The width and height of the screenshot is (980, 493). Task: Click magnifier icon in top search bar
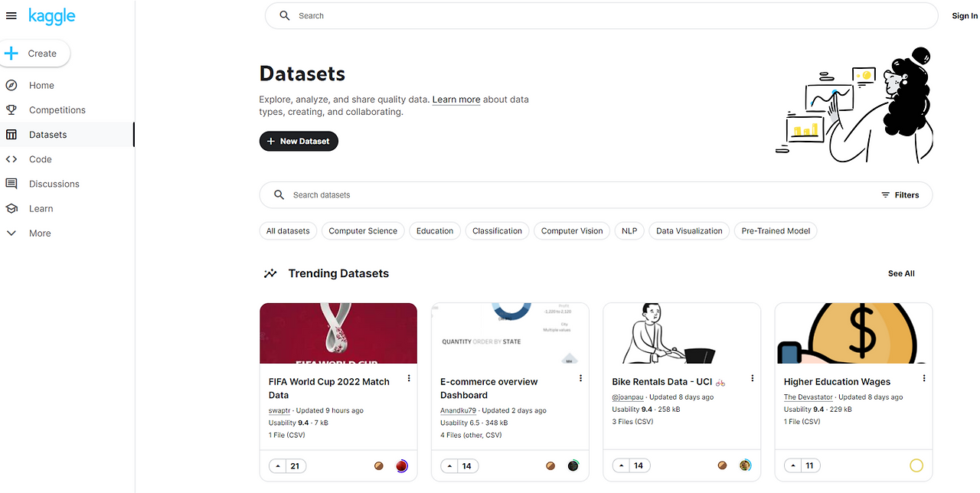[x=285, y=15]
